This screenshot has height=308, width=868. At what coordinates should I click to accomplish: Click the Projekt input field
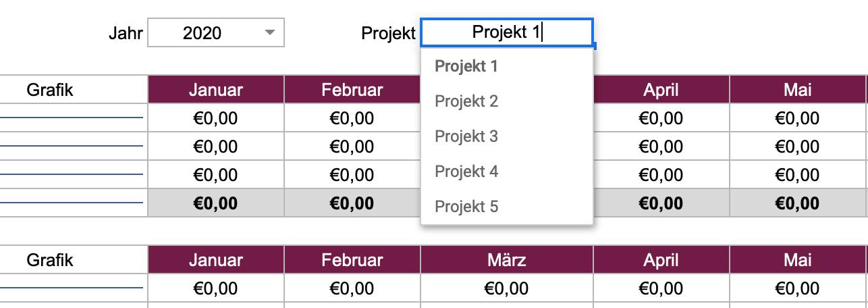tap(506, 32)
